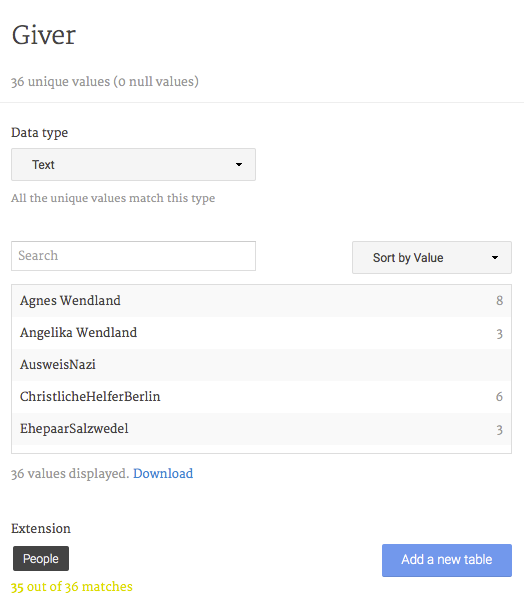The image size is (524, 614).
Task: Select the Agnes Wendland row
Action: 261,301
